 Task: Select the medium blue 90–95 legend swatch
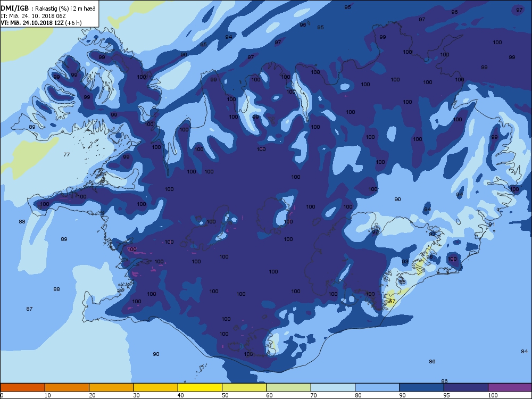422,387
